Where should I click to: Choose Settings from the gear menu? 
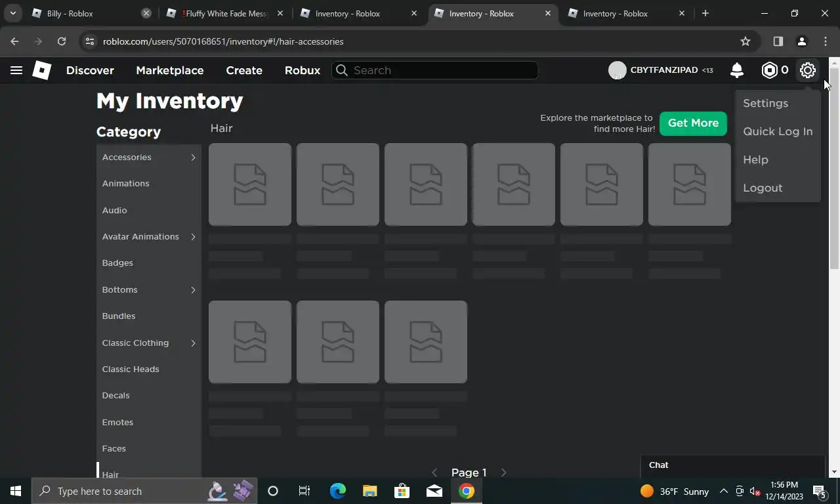tap(765, 103)
